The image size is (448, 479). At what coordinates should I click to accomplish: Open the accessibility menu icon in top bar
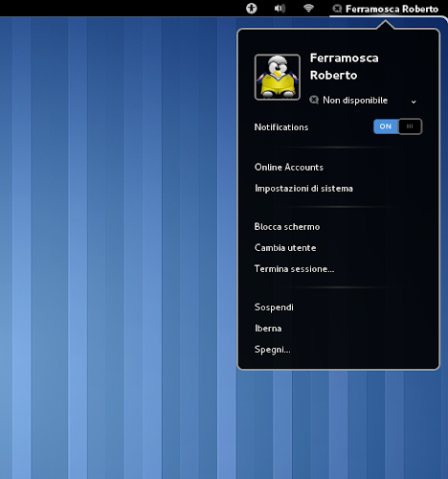point(252,9)
